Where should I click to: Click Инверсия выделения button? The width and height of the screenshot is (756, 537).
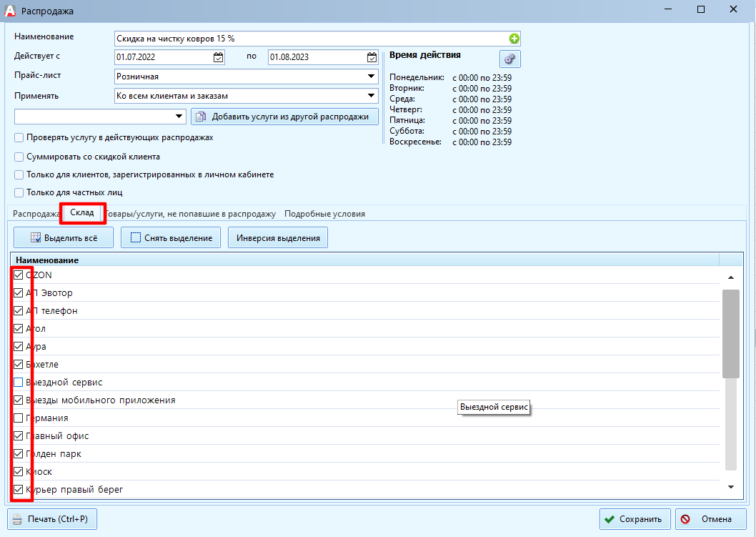[x=278, y=238]
